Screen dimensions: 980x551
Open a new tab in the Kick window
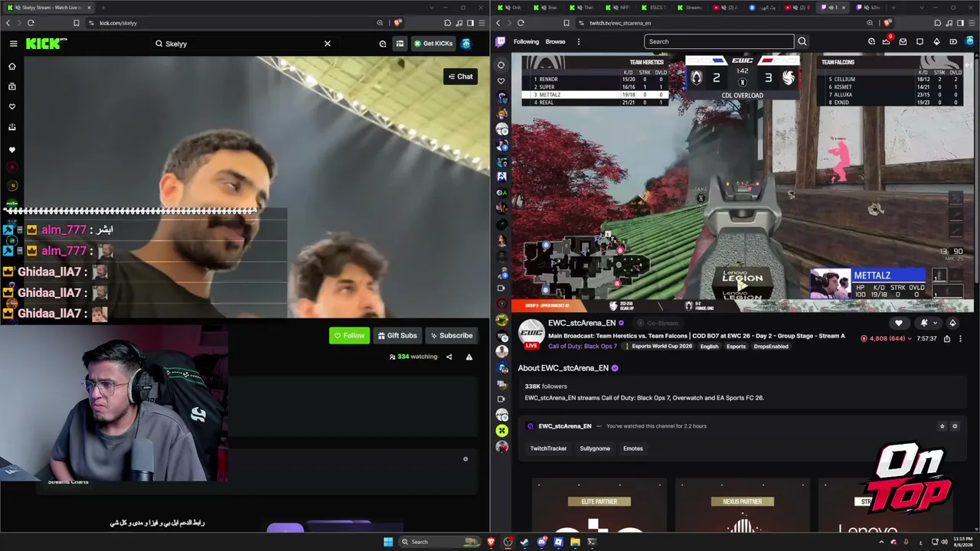pyautogui.click(x=103, y=8)
